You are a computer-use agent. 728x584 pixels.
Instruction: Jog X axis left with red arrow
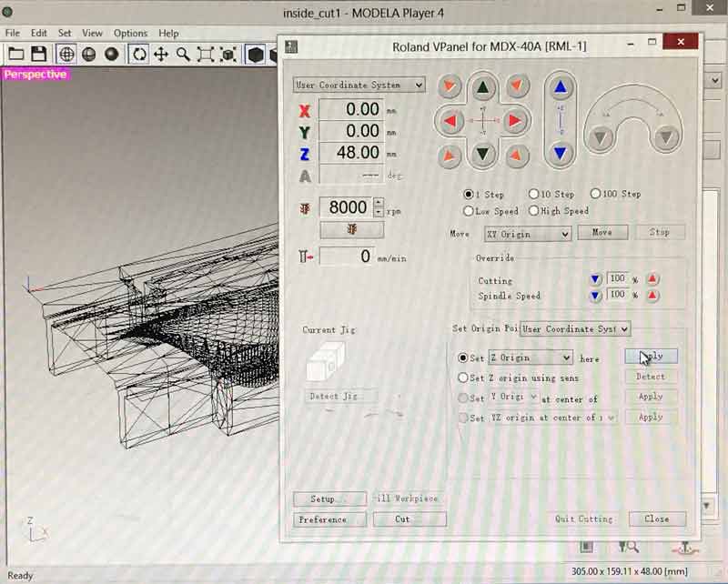pyautogui.click(x=450, y=121)
